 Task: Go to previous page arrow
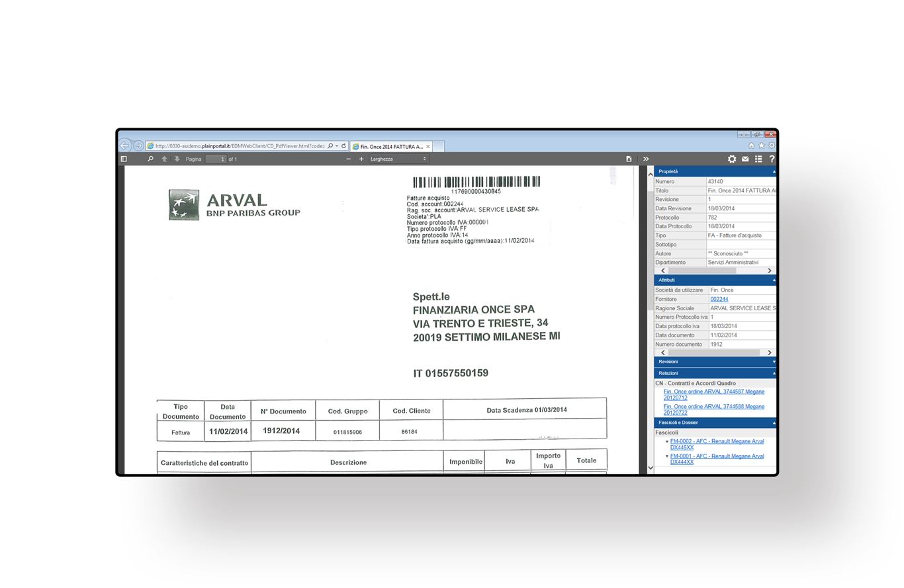click(x=164, y=159)
